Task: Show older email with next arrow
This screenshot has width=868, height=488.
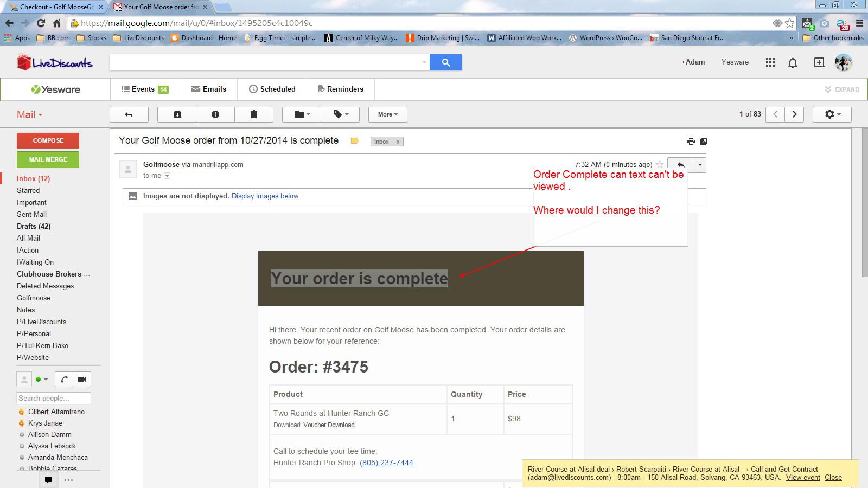Action: coord(795,114)
